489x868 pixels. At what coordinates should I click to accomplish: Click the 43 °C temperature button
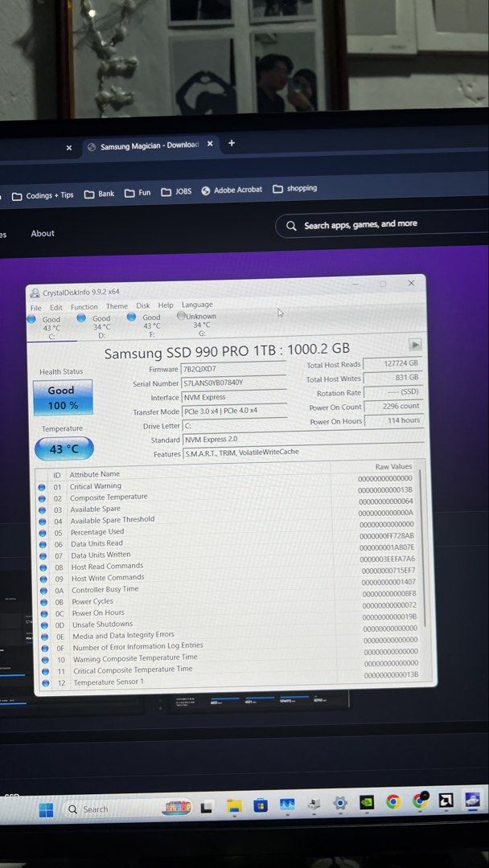pos(64,449)
